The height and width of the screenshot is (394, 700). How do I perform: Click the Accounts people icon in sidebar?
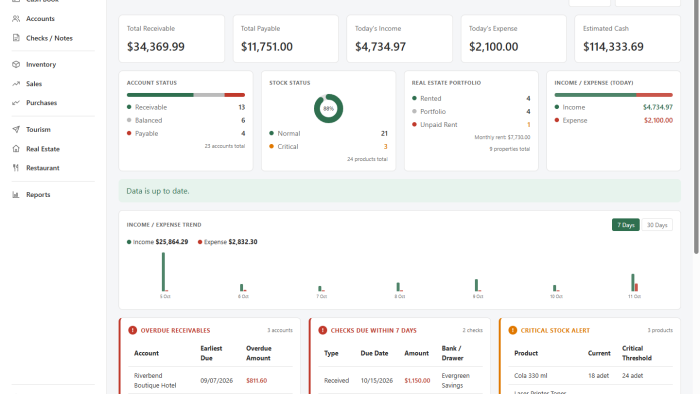point(16,19)
